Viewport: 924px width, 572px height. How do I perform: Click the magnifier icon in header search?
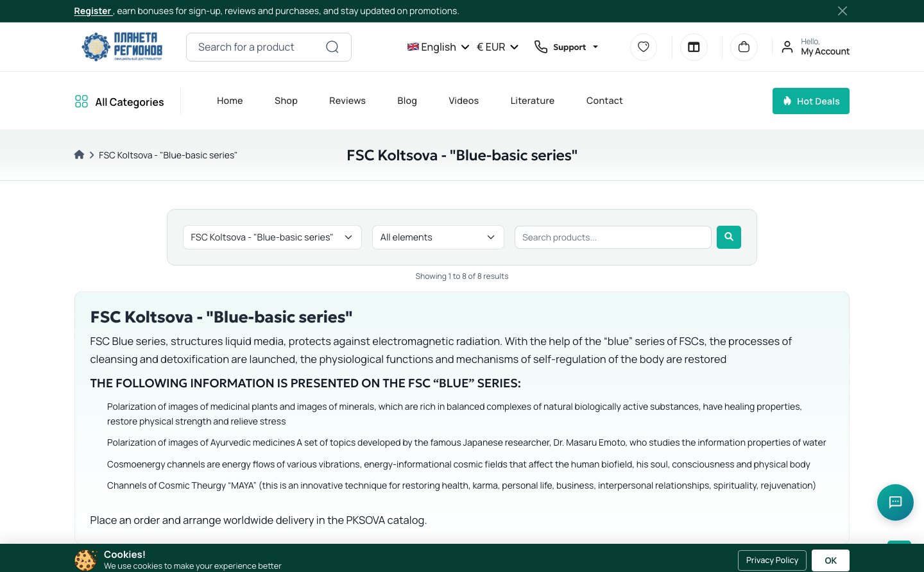(x=332, y=47)
